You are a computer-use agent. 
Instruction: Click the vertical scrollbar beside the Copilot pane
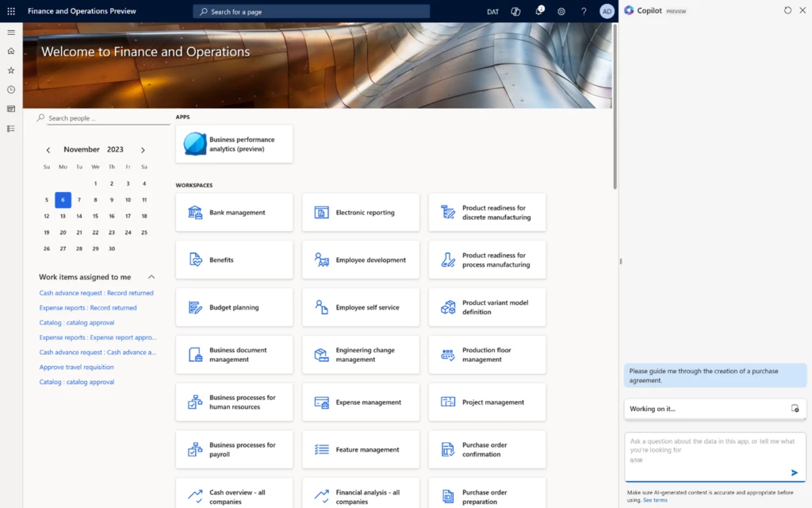[x=619, y=262]
